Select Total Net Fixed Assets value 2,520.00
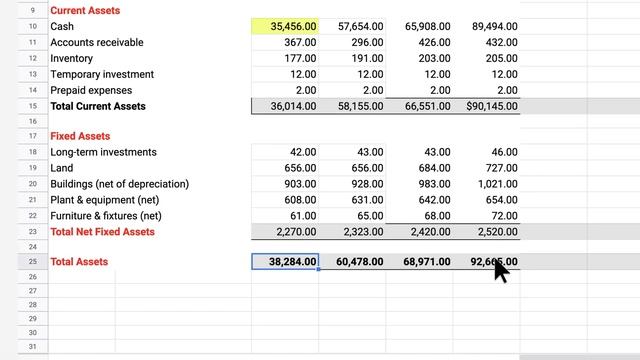Viewport: 640px width, 360px height. tap(498, 231)
